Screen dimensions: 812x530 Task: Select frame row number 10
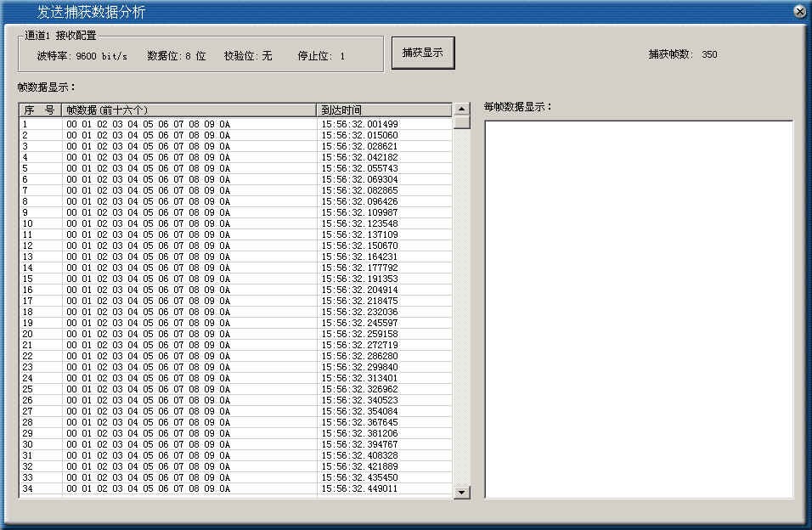pyautogui.click(x=235, y=224)
